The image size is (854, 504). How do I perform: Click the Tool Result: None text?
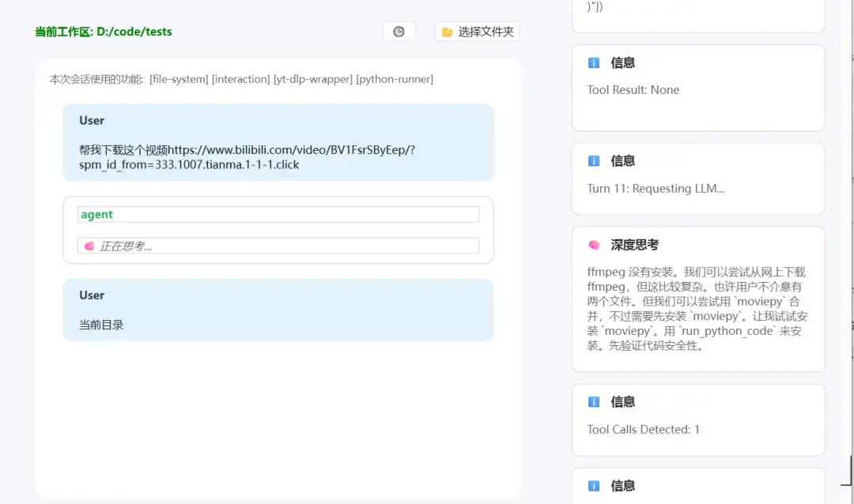[633, 90]
